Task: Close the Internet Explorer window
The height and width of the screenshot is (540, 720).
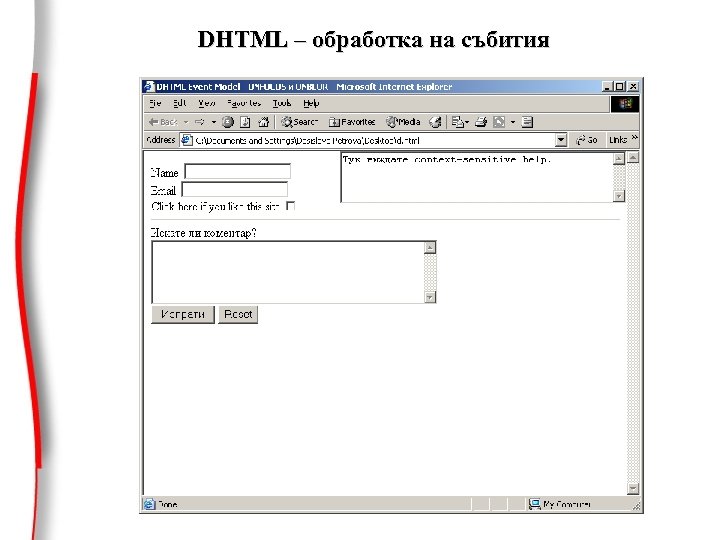Action: tap(633, 86)
